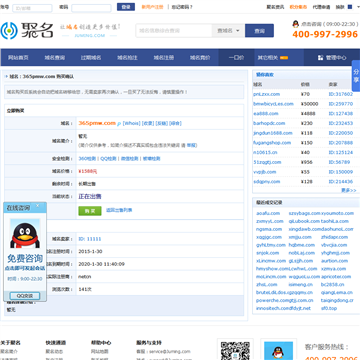
Task: Click ea888.com in recommendation list
Action: pos(265,114)
